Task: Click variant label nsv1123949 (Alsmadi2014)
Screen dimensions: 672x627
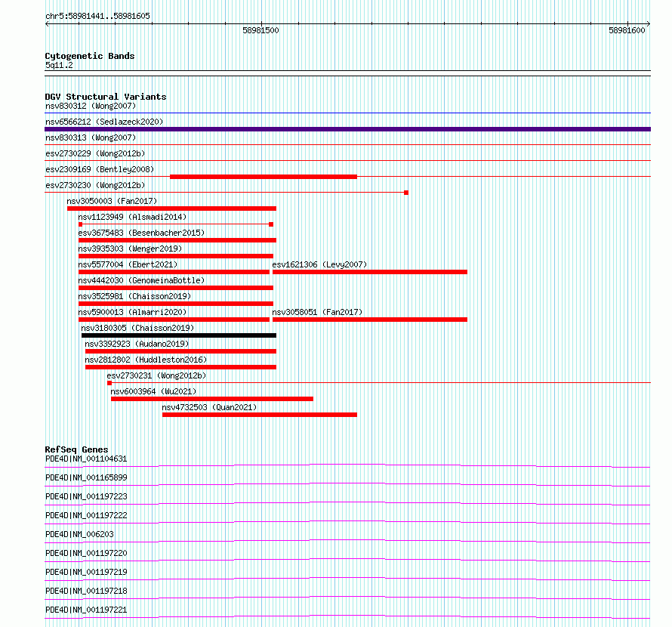Action: (x=132, y=217)
